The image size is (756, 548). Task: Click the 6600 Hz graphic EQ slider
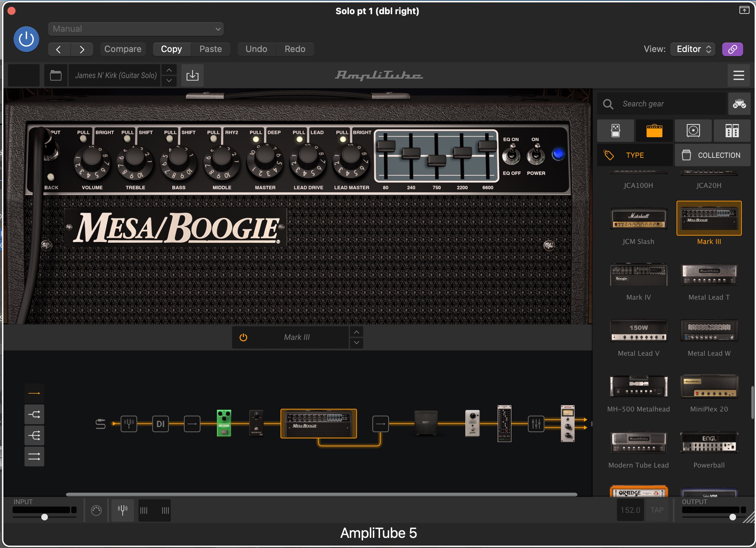point(488,146)
